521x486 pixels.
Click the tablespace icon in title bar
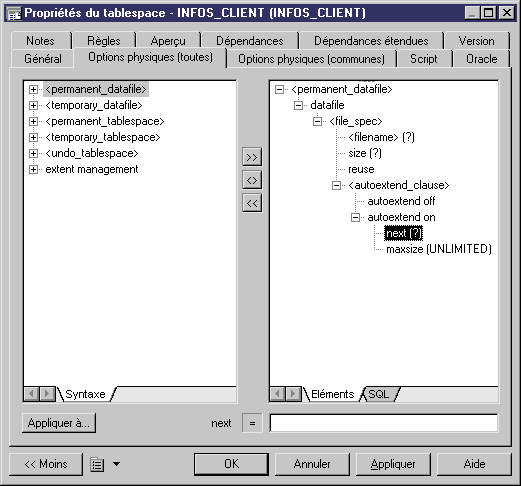point(14,14)
